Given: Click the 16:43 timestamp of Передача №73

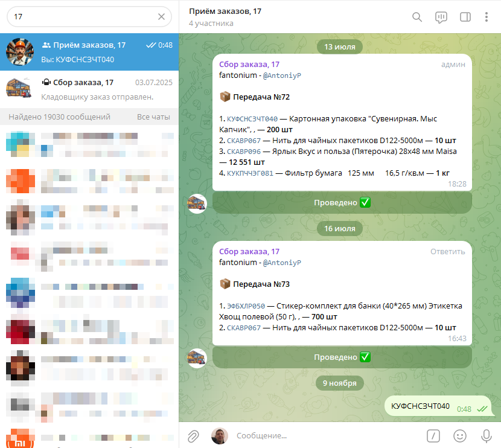Looking at the screenshot, I should [457, 339].
